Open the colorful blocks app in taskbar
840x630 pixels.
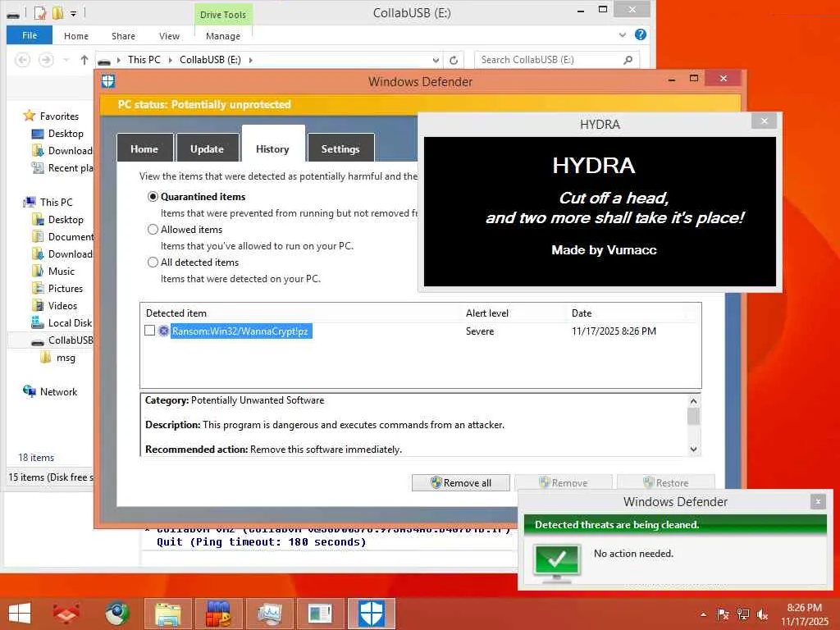tap(218, 614)
